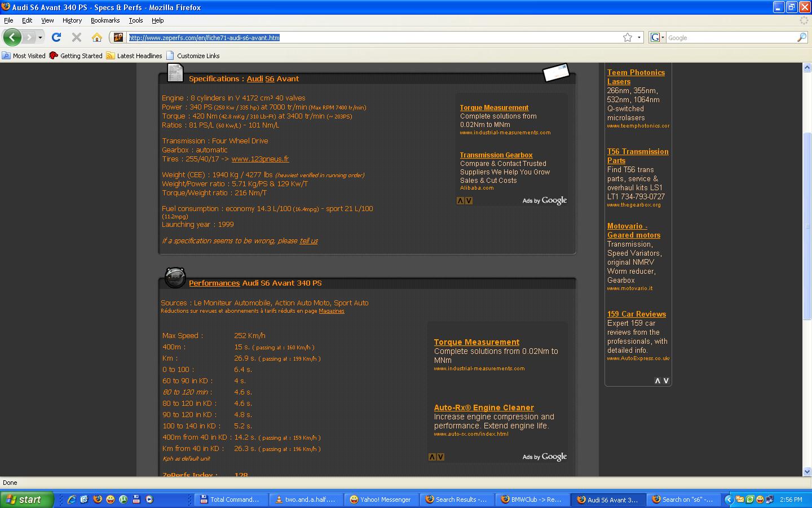Click the page scrollbar up arrow
The width and height of the screenshot is (812, 508).
(x=807, y=68)
